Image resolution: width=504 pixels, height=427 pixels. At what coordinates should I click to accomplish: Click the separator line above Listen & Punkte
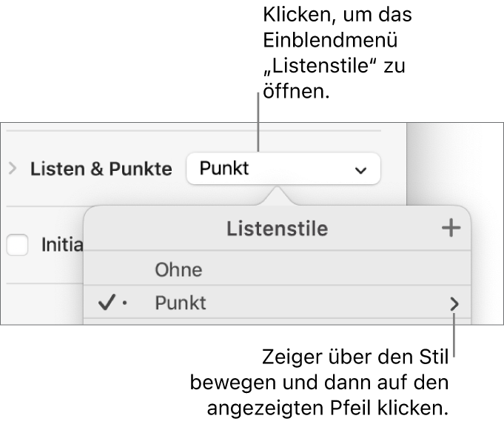pyautogui.click(x=192, y=132)
